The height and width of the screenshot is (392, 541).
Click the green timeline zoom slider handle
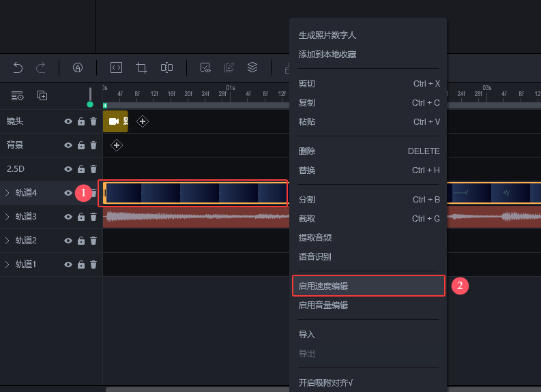pos(89,104)
